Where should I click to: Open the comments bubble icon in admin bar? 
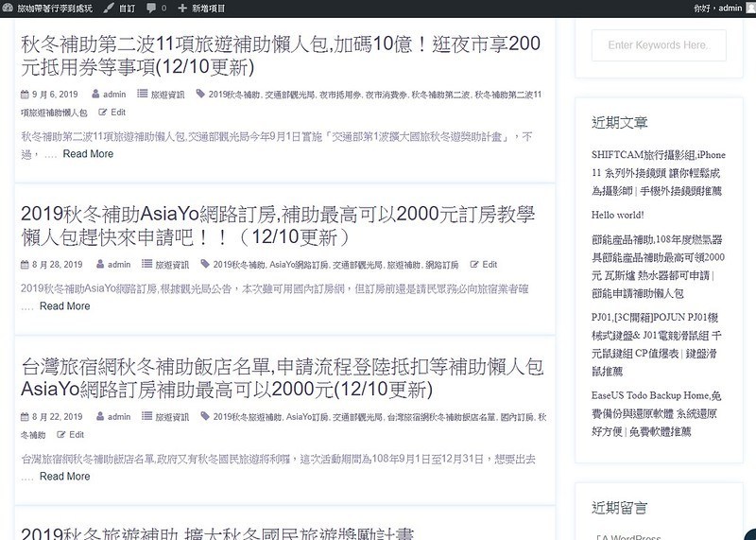click(151, 8)
